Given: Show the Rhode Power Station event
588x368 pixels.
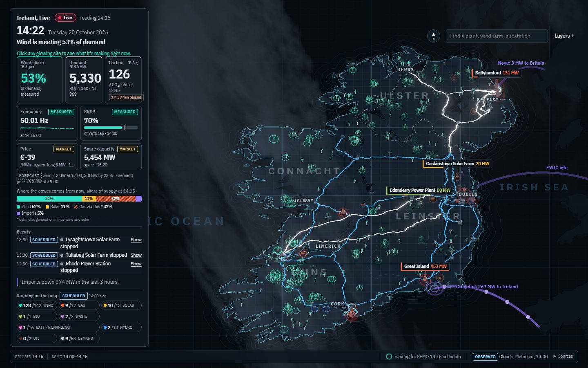Looking at the screenshot, I should click(x=136, y=264).
